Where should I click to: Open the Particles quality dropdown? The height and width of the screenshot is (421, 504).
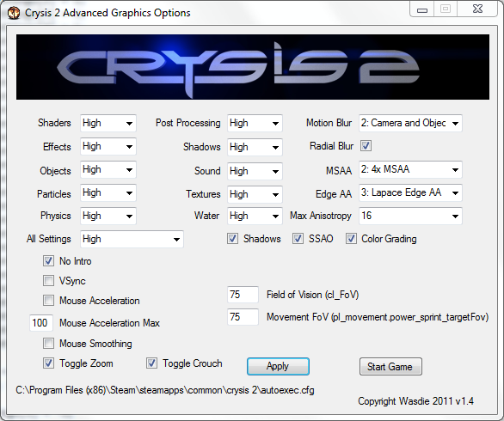coord(108,192)
